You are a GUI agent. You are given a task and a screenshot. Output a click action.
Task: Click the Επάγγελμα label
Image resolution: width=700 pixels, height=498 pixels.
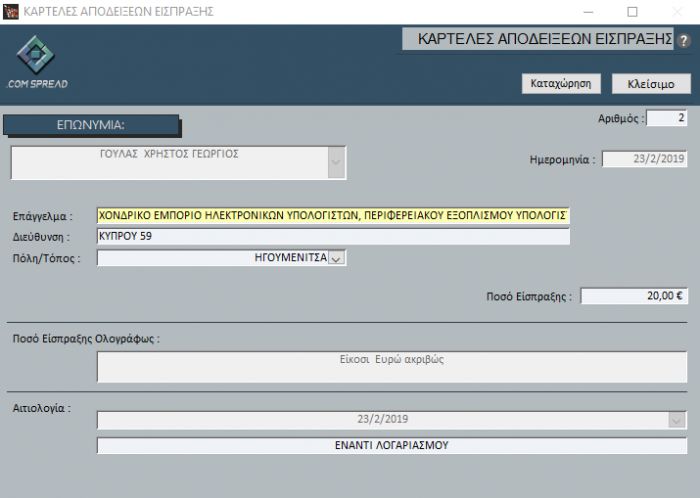[x=42, y=216]
